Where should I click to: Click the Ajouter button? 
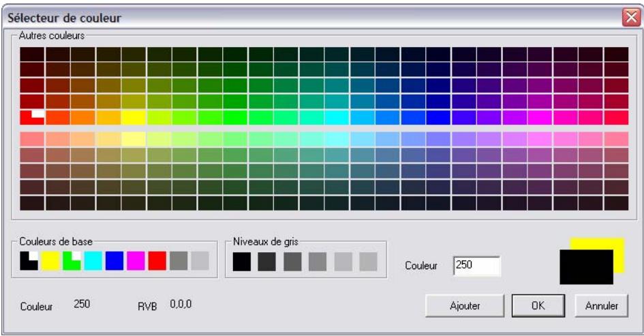[x=465, y=305]
